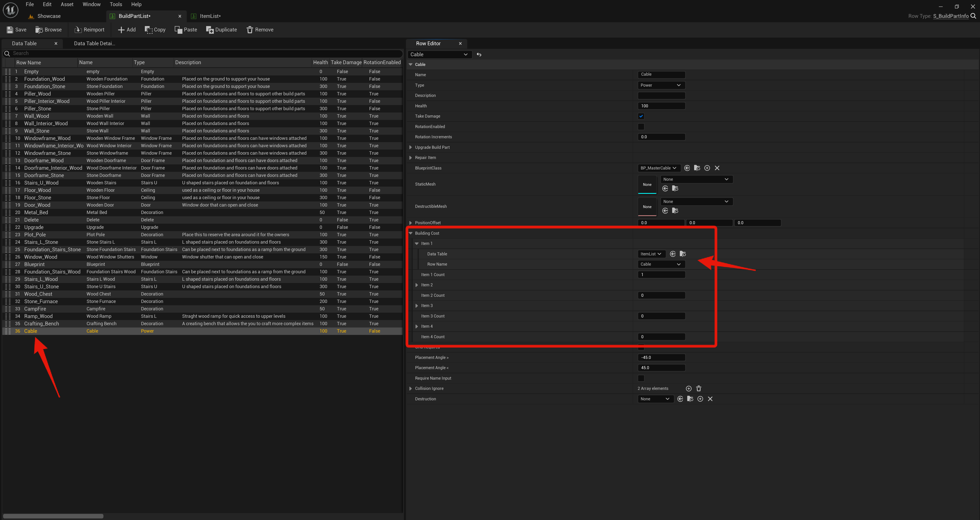Open Row Name dropdown under Item 1
980x520 pixels.
[661, 264]
